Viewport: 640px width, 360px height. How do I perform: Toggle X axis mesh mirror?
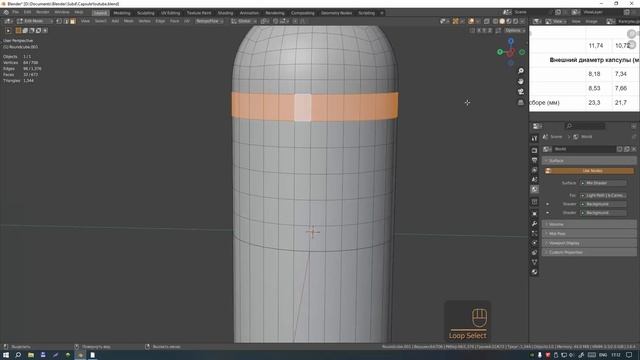pyautogui.click(x=479, y=30)
